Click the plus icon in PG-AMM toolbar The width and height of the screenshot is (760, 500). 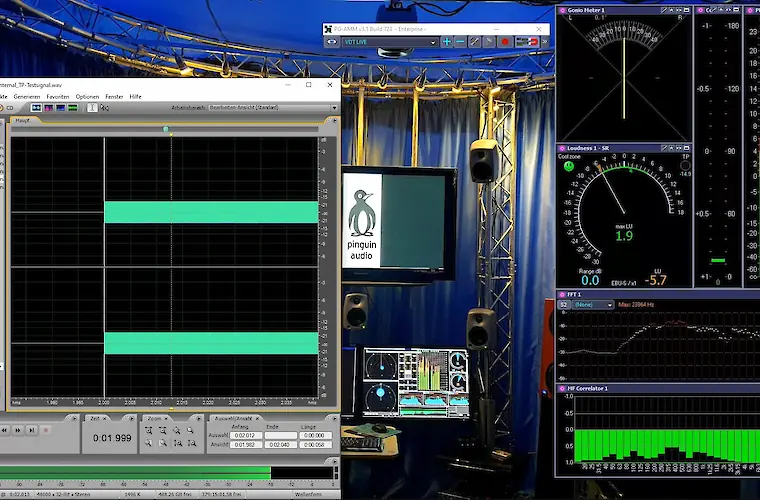coord(447,42)
